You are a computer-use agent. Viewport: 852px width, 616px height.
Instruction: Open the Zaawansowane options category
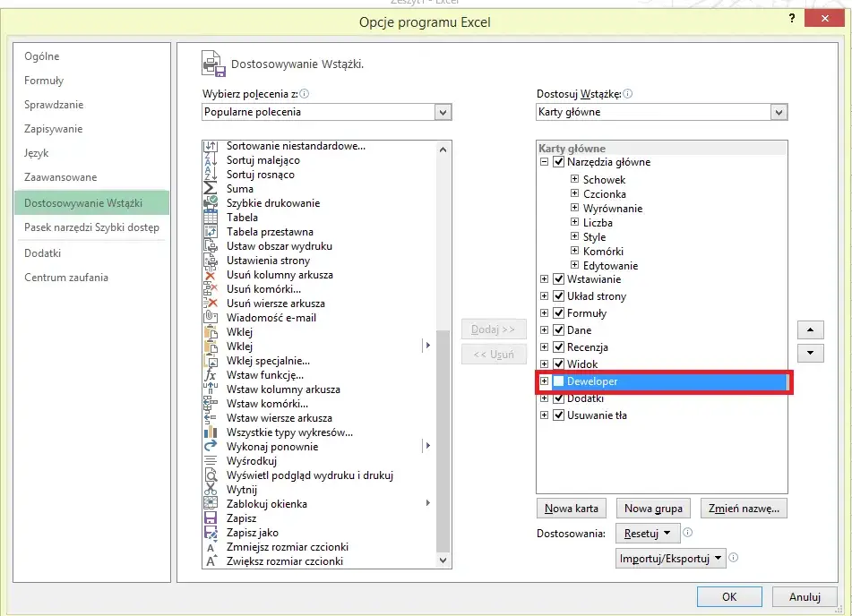coord(60,177)
